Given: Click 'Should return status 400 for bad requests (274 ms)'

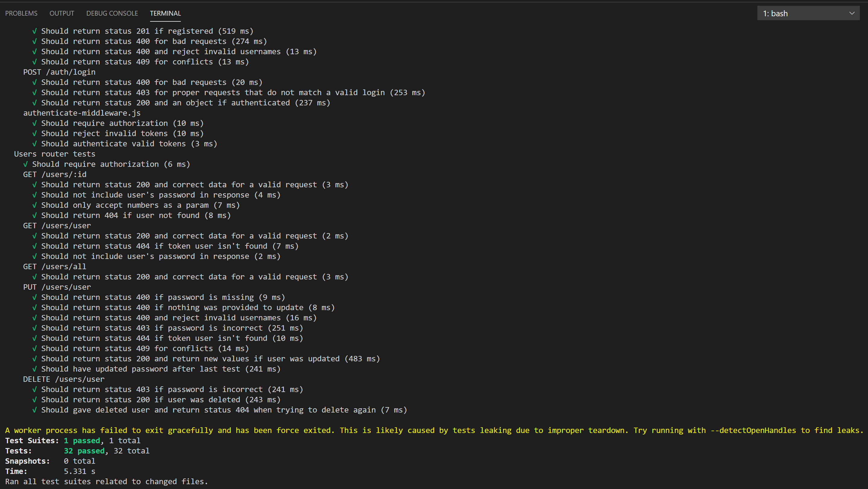Looking at the screenshot, I should tap(149, 41).
